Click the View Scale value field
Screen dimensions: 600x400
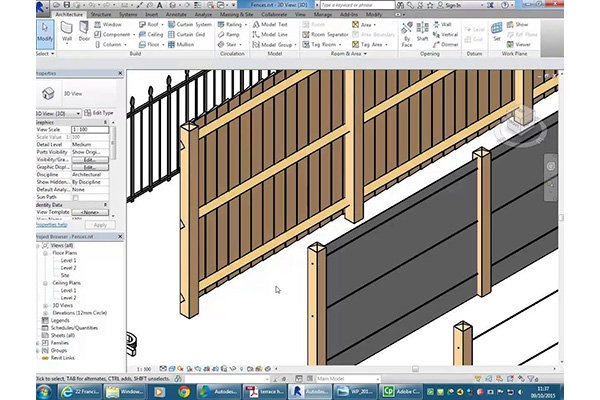pos(90,130)
